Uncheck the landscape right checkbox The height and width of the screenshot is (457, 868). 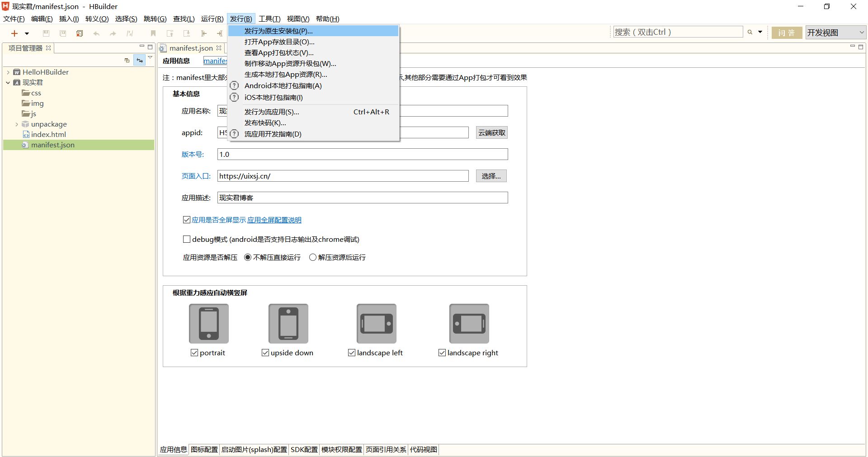[442, 353]
